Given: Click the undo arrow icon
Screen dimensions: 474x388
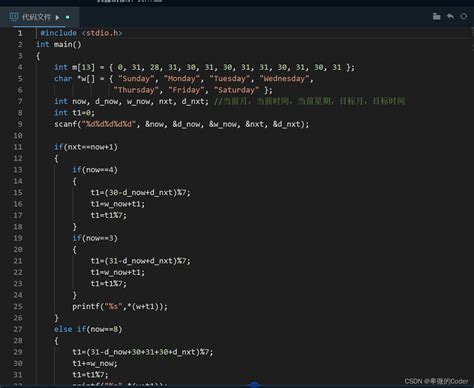Looking at the screenshot, I should click(x=450, y=16).
